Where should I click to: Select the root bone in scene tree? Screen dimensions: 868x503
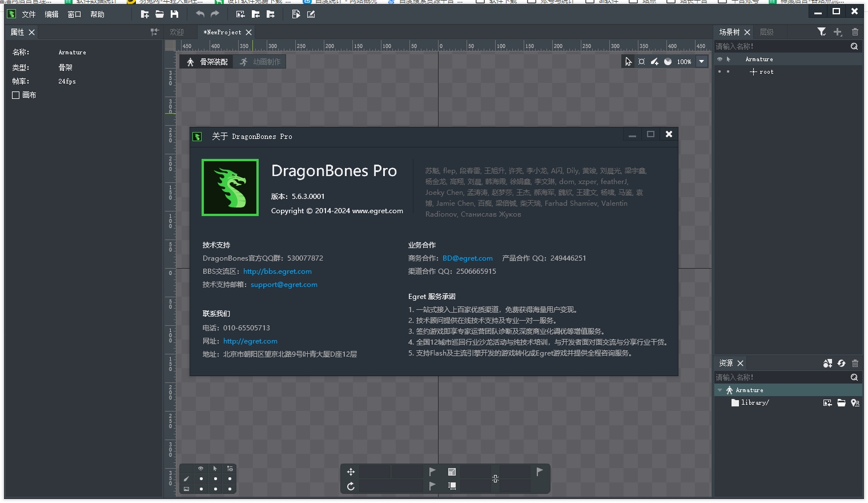pyautogui.click(x=766, y=72)
